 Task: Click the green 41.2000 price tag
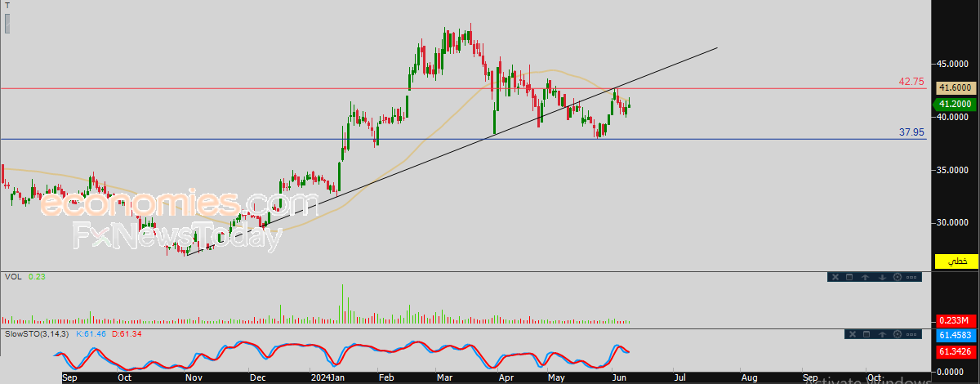(x=955, y=104)
